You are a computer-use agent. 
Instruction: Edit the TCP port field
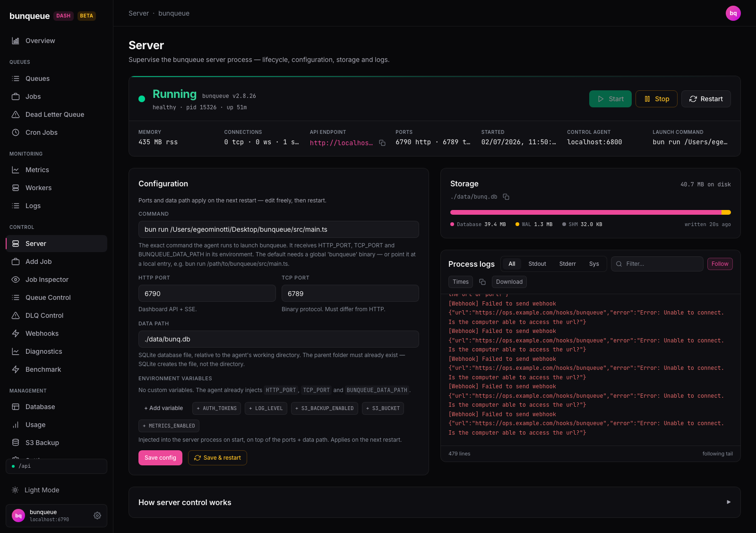[350, 293]
